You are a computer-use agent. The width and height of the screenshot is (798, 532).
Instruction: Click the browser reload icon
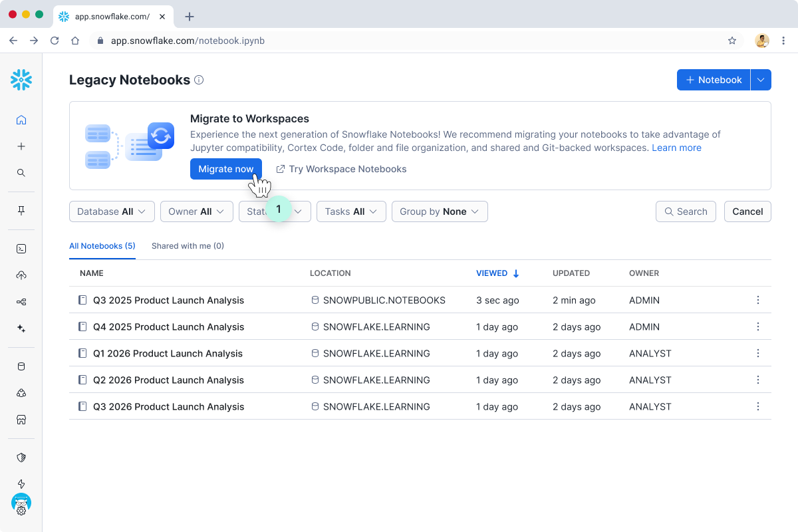pyautogui.click(x=55, y=41)
